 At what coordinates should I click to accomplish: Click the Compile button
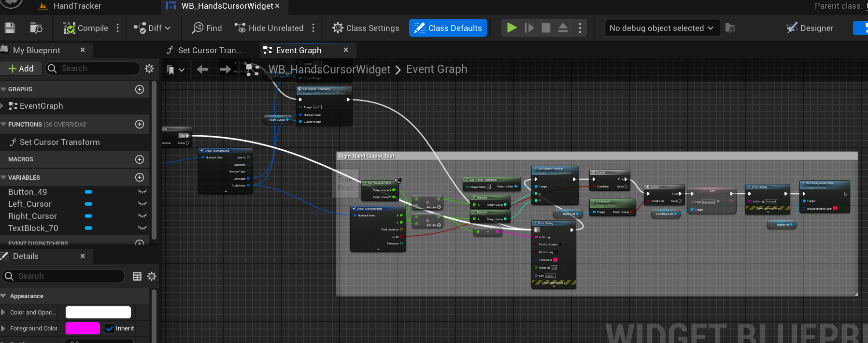tap(86, 28)
